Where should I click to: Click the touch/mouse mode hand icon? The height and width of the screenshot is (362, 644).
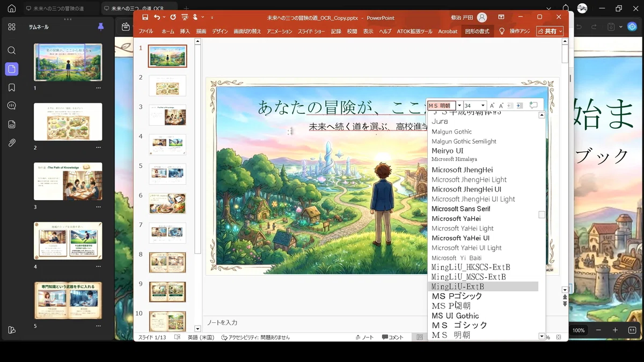click(196, 17)
